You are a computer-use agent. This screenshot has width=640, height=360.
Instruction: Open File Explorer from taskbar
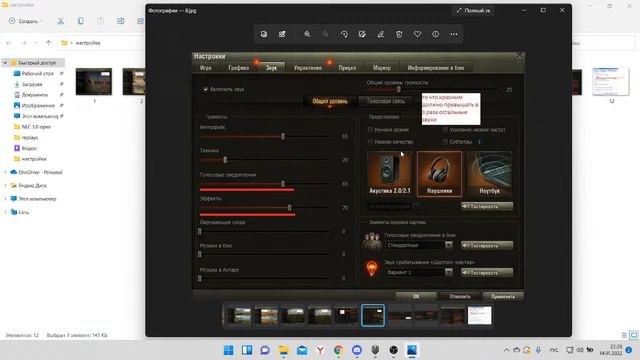tap(283, 350)
